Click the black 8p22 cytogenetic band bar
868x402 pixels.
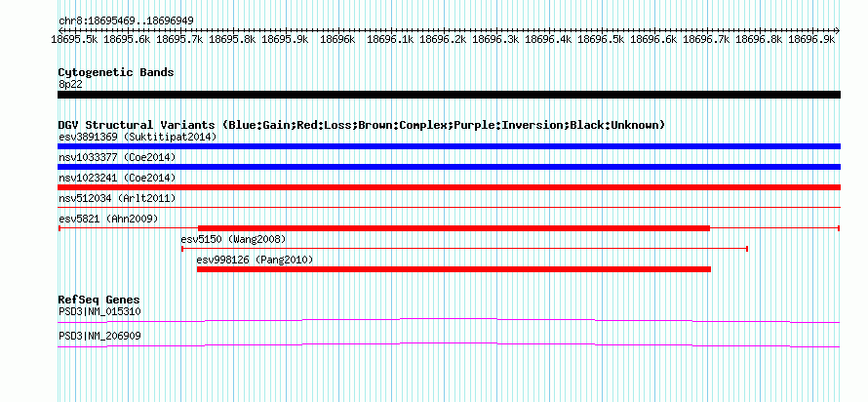point(449,95)
